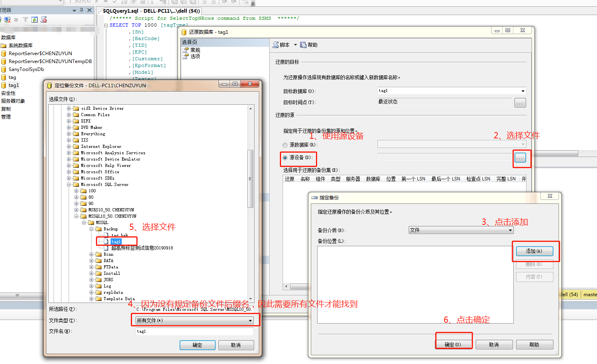Open the 脚本 dropdown arrow in restore dialog
Viewport: 597px width, 364px height.
click(295, 45)
